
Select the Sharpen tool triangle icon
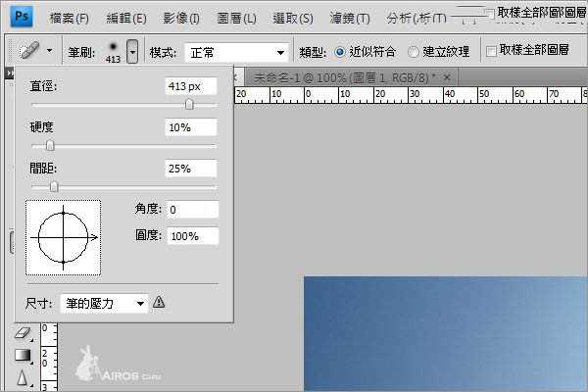24,377
